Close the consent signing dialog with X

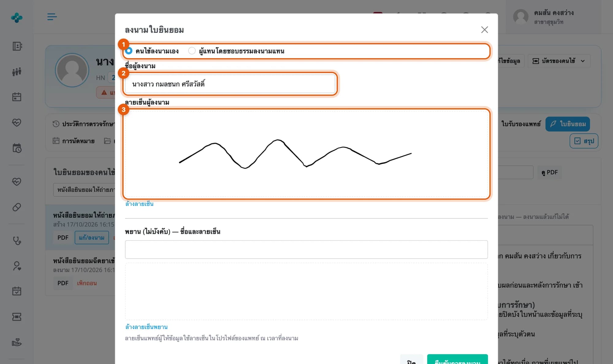485,30
